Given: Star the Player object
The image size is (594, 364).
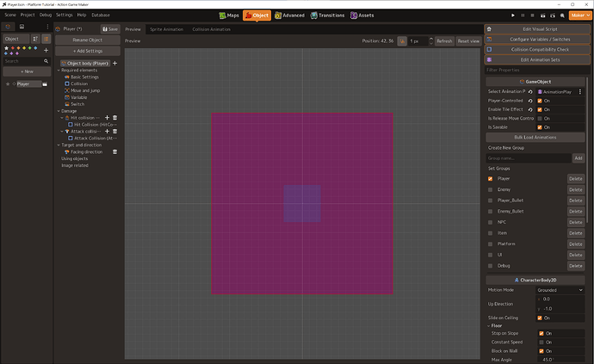Looking at the screenshot, I should click(x=8, y=84).
